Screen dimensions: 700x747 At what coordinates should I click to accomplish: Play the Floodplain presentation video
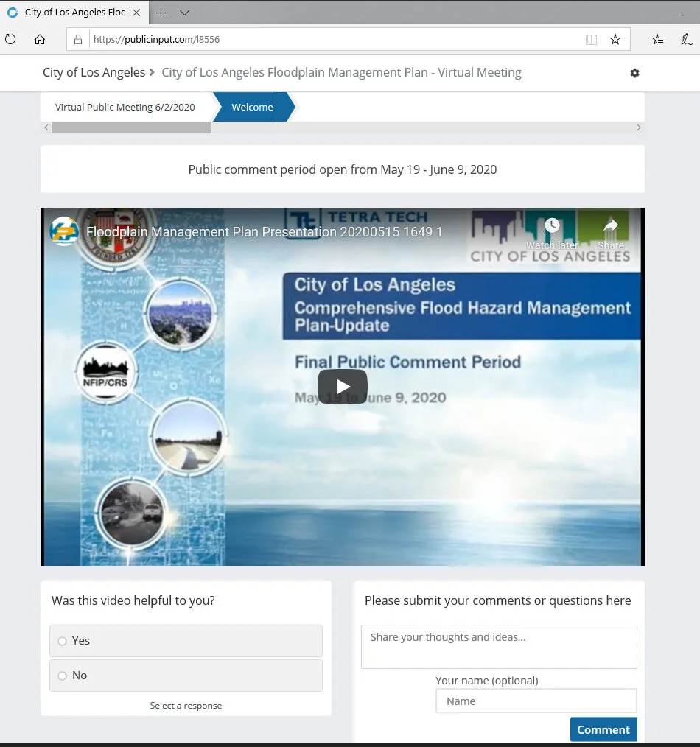[x=343, y=386]
